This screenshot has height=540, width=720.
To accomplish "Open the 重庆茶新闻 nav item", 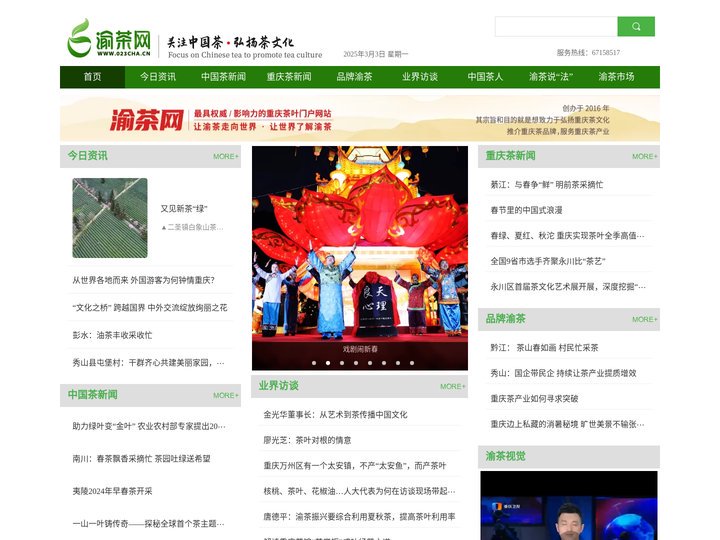I will [289, 77].
